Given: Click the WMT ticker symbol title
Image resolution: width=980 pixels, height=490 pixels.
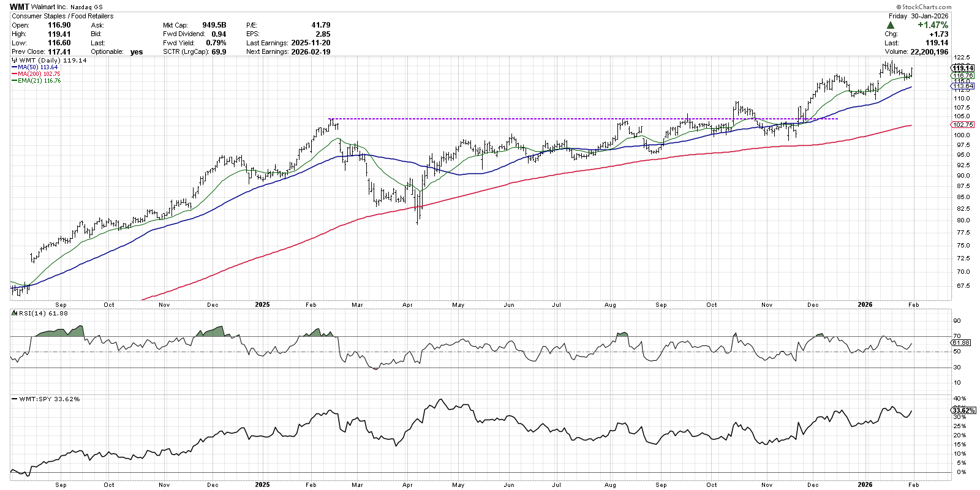Looking at the screenshot, I should pyautogui.click(x=19, y=7).
